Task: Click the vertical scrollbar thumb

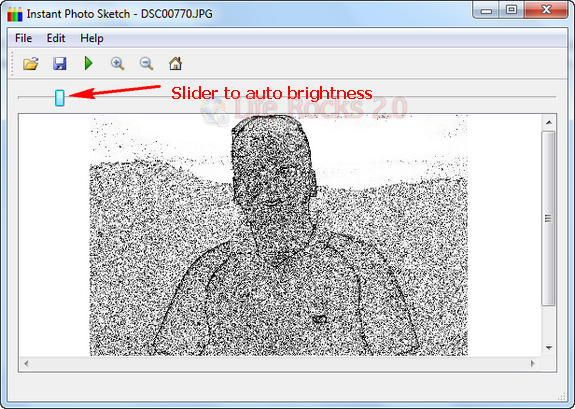Action: point(549,218)
